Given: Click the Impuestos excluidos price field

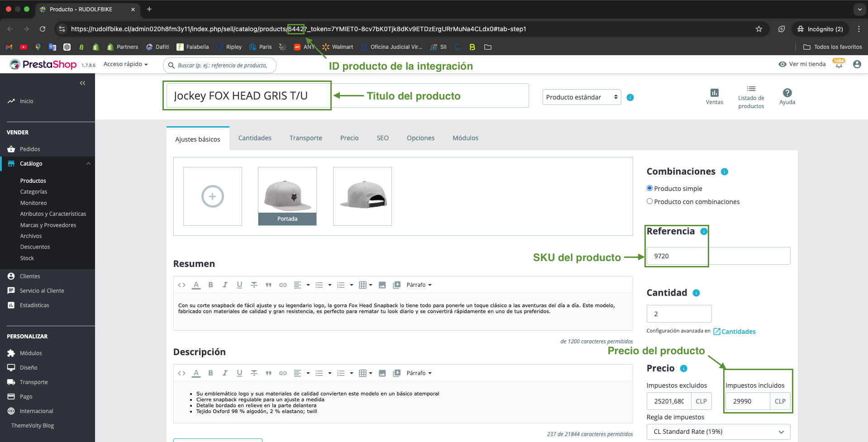Looking at the screenshot, I should [x=669, y=401].
